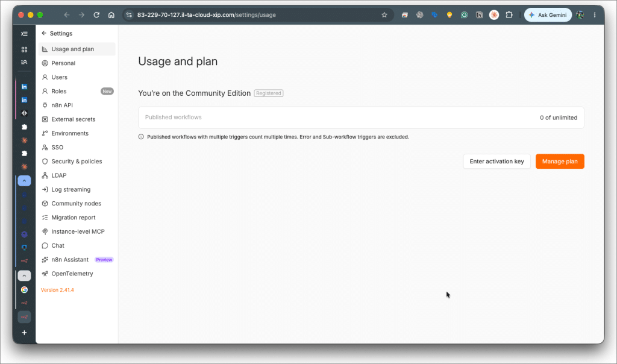
Task: Click the Chat bubble icon
Action: click(x=45, y=245)
